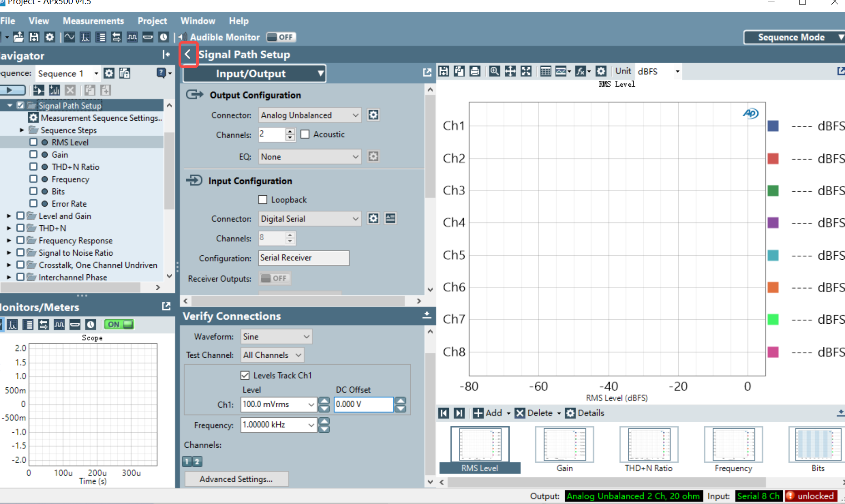Show the data table icon in graph toolbar
Viewport: 845px width, 504px height.
[x=546, y=71]
